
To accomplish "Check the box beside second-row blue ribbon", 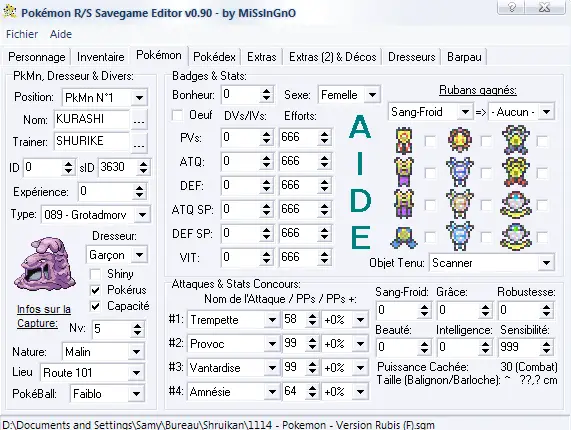I will (486, 173).
